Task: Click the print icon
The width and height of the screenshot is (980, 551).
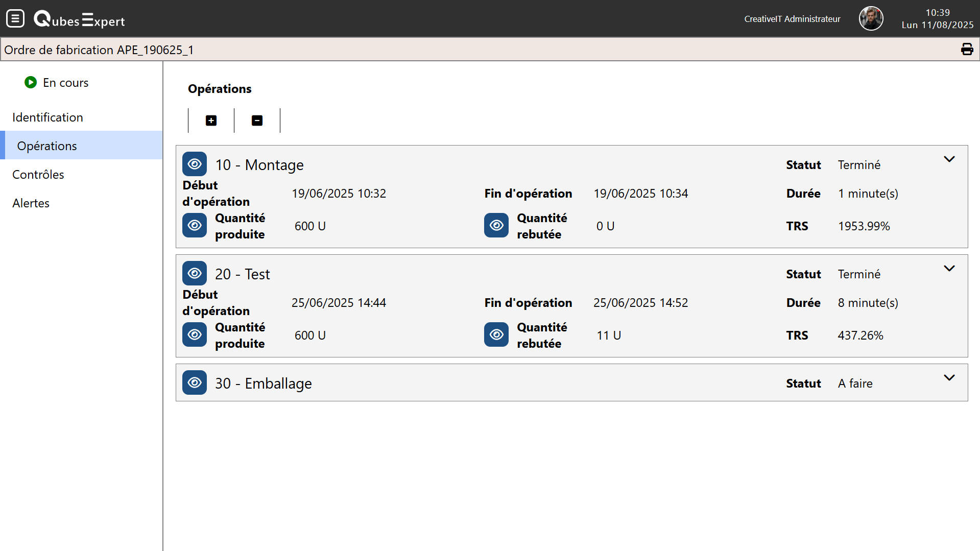Action: coord(967,50)
